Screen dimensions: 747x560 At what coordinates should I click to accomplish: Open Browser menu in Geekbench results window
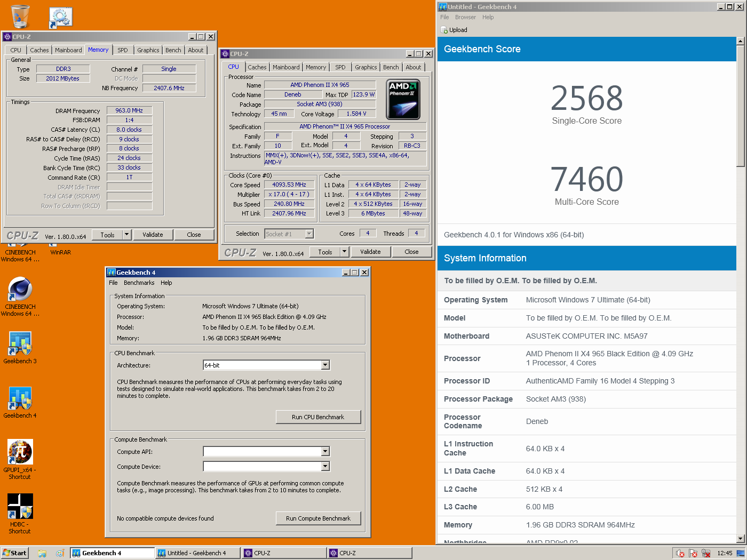point(465,17)
